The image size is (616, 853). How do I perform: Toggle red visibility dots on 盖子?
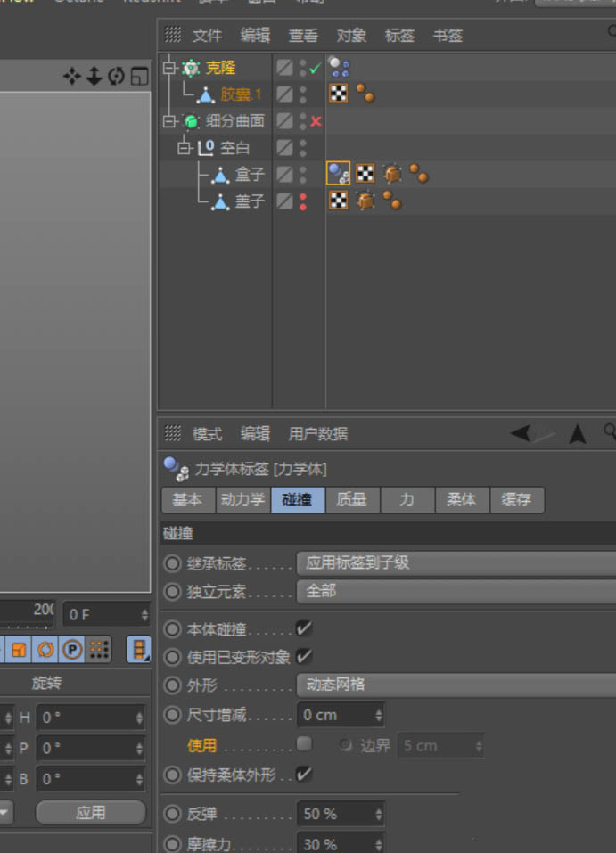(x=303, y=201)
